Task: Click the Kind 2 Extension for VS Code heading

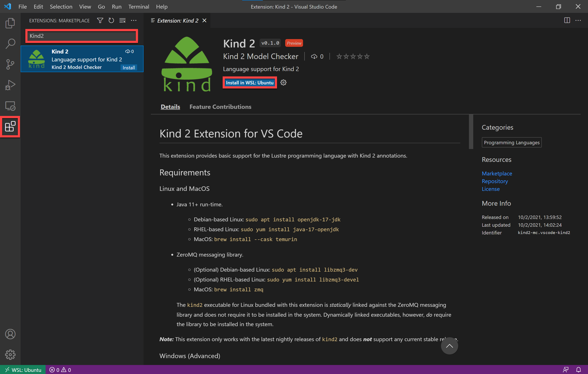Action: [231, 134]
